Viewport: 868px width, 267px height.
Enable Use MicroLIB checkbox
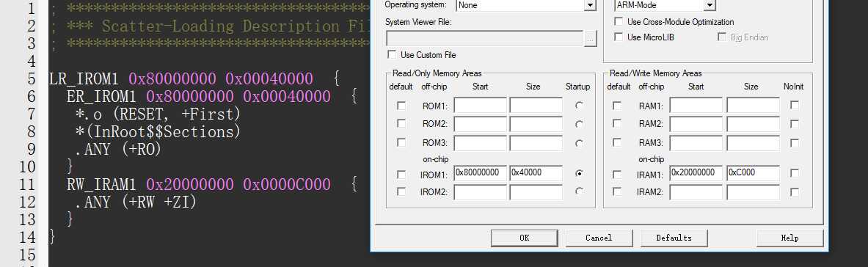pyautogui.click(x=619, y=37)
